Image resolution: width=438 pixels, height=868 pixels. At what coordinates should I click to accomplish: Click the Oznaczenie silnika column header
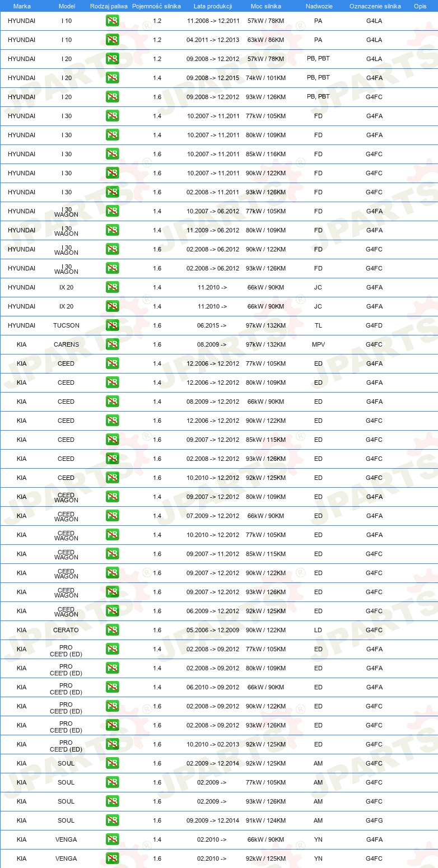click(x=375, y=6)
